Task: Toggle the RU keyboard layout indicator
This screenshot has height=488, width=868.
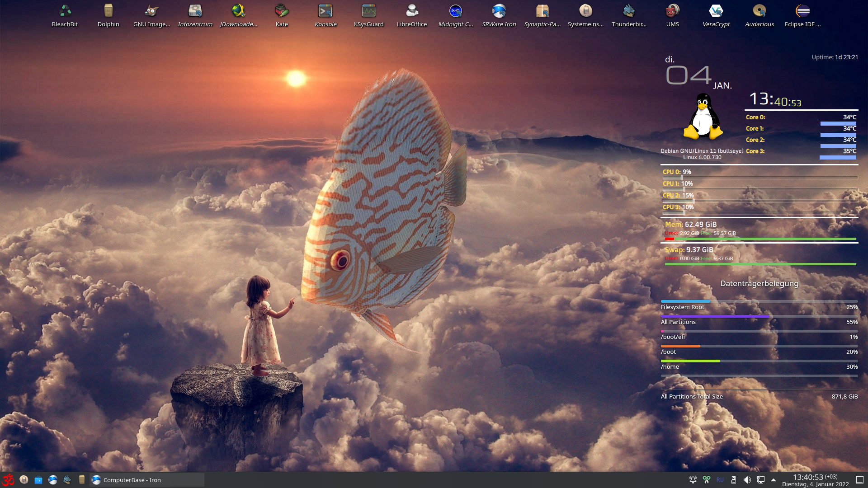Action: click(x=720, y=480)
